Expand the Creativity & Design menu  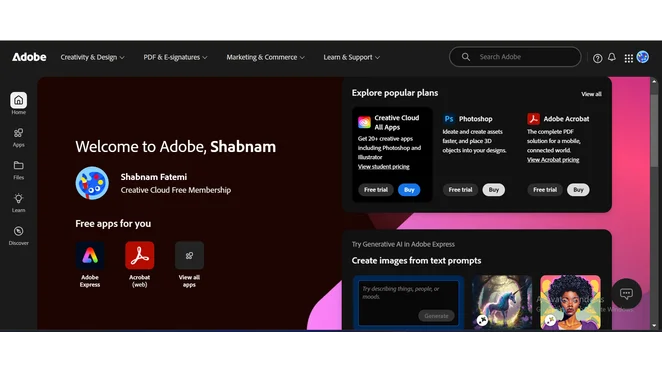click(92, 57)
